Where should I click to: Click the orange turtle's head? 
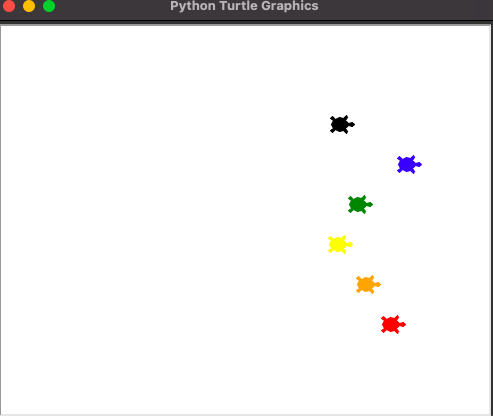377,285
